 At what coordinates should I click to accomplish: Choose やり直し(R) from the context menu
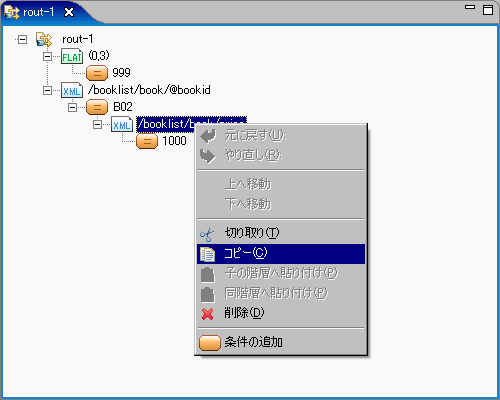281,155
